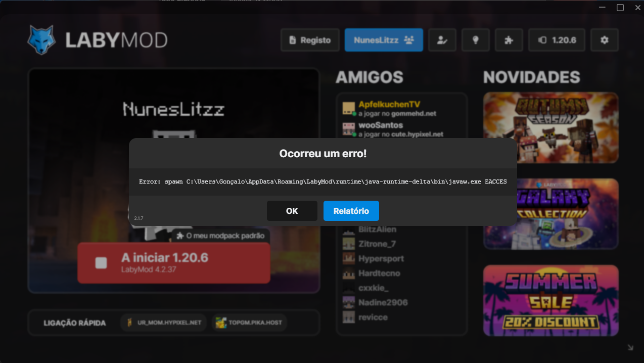Viewport: 644px width, 363px height.
Task: Click the NunesLitzz player name text
Action: pos(174,109)
